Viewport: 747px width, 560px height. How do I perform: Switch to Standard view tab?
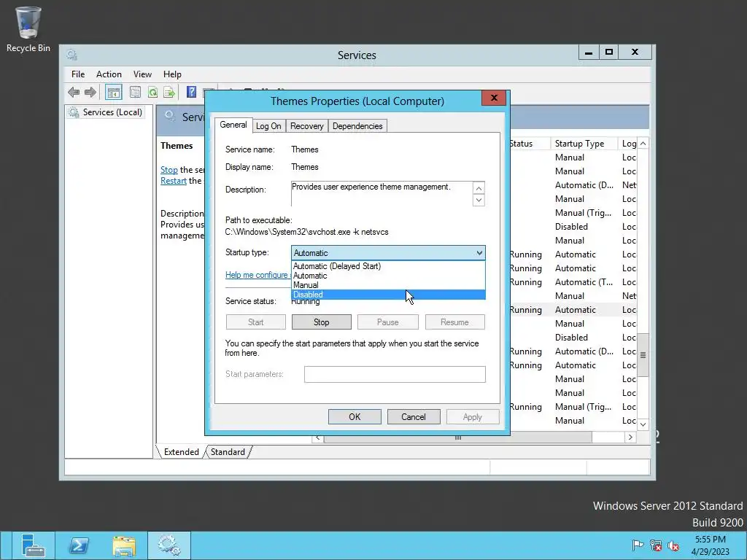(x=228, y=452)
